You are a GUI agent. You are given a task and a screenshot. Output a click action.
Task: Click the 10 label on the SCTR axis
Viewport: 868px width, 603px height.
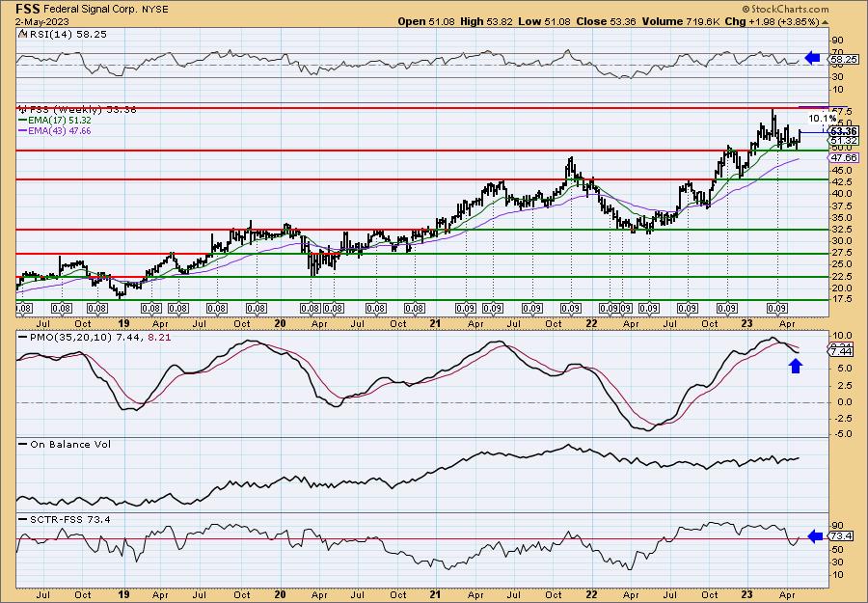(x=838, y=575)
